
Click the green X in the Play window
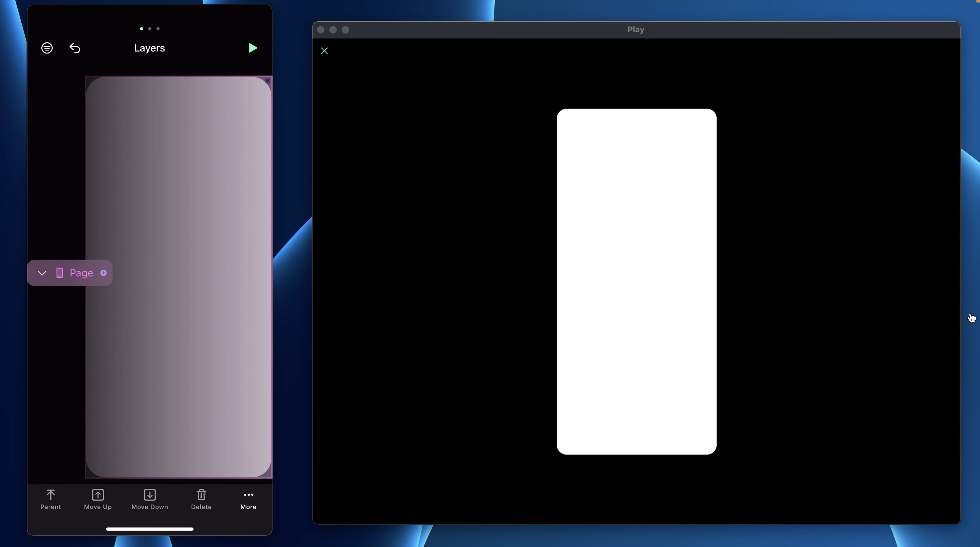(324, 51)
